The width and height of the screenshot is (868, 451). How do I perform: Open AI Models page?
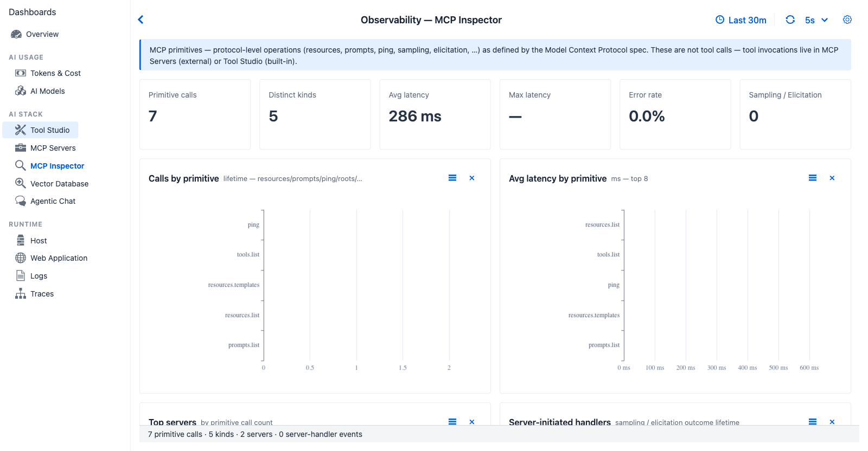[x=48, y=91]
